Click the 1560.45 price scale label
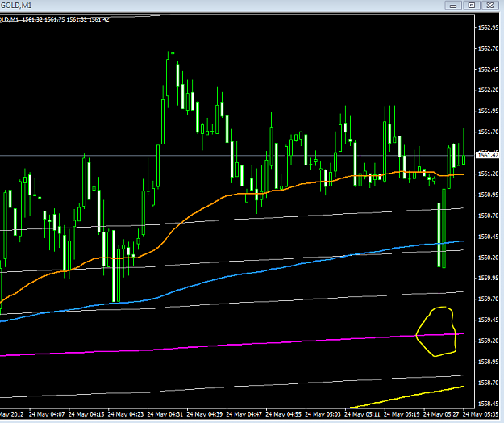Viewport: 504px width, 423px height. pyautogui.click(x=488, y=237)
